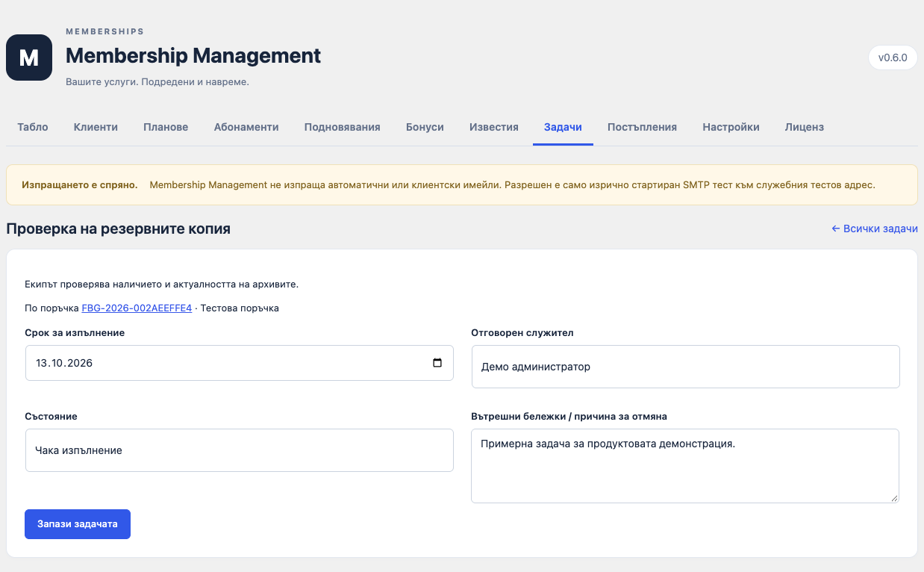Click the Срок за изпълнение label
The height and width of the screenshot is (572, 924).
tap(75, 332)
